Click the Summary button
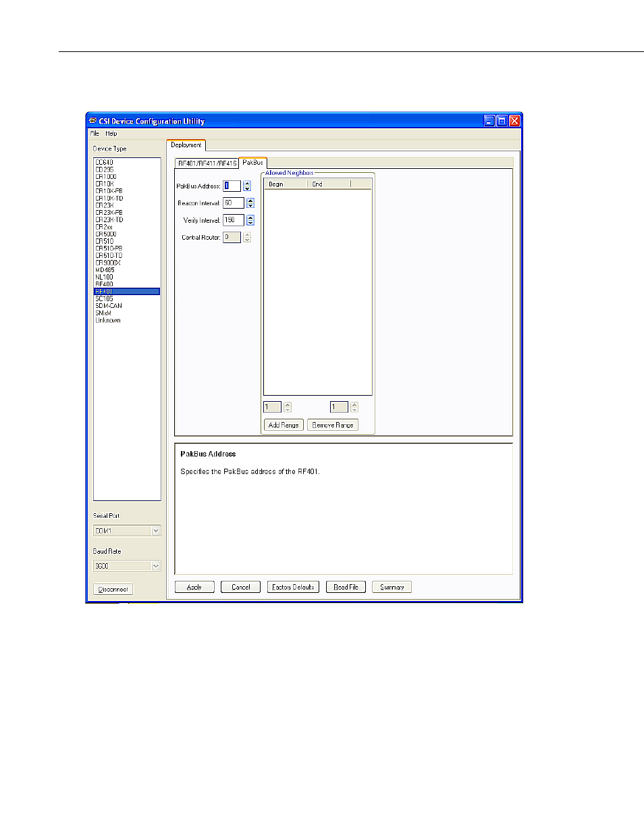Image resolution: width=644 pixels, height=834 pixels. click(x=392, y=587)
